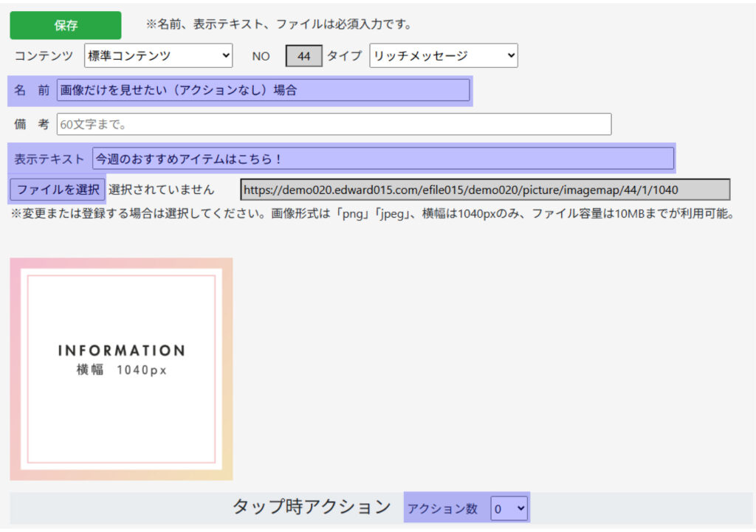Click the タップ時アクション heading
The height and width of the screenshot is (532, 756).
click(312, 506)
